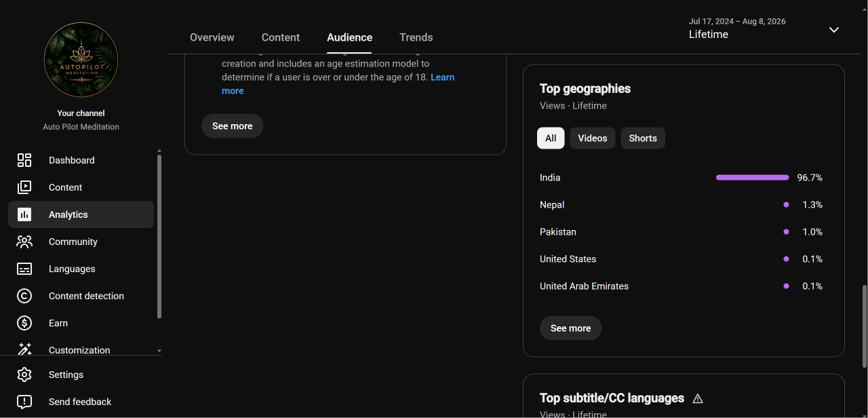The width and height of the screenshot is (868, 418).
Task: Click the Analytics bar chart icon
Action: (x=24, y=214)
